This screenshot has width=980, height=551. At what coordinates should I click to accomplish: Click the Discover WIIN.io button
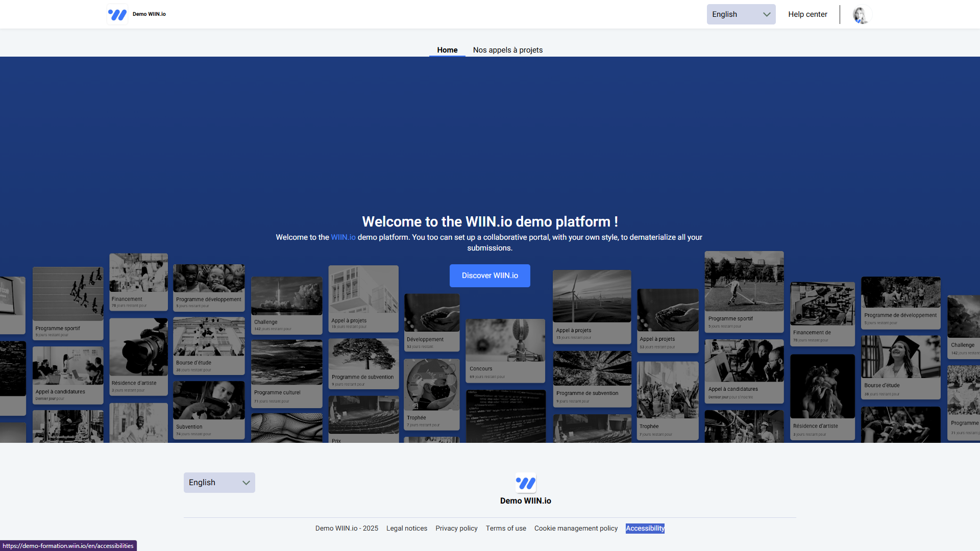coord(490,275)
